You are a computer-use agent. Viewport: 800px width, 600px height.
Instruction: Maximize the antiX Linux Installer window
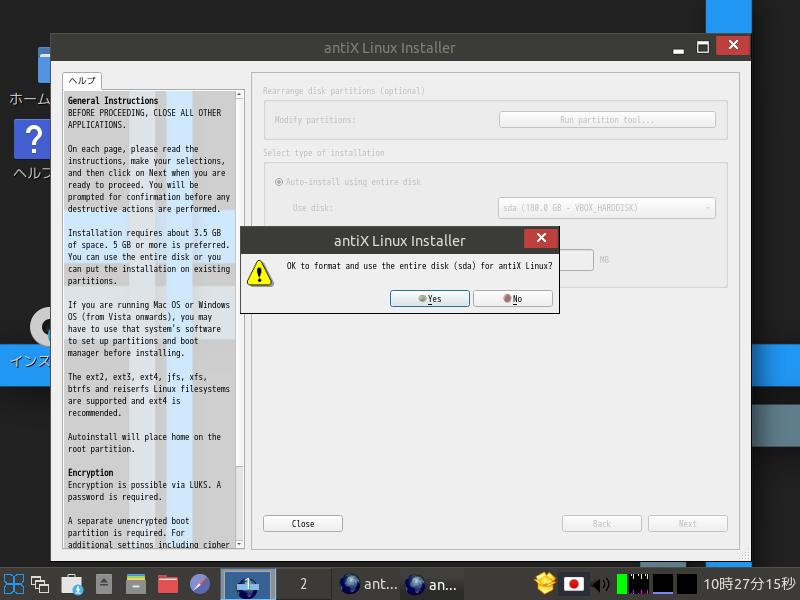pos(703,47)
